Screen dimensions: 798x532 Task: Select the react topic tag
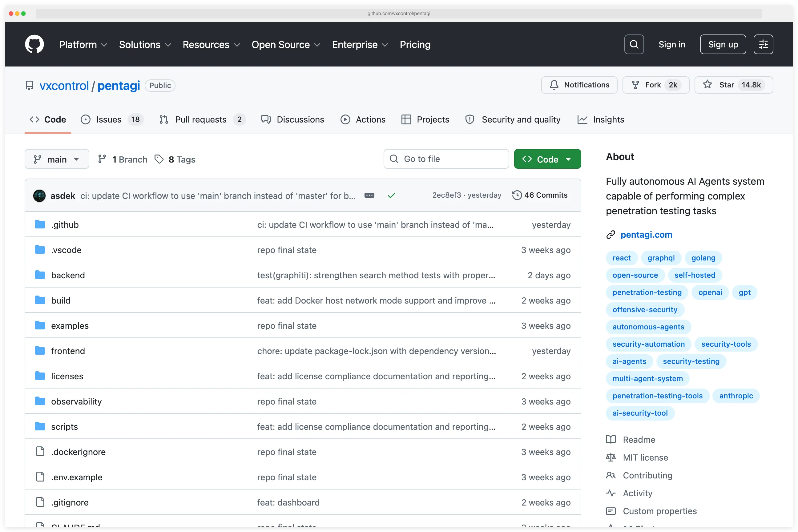(x=621, y=258)
